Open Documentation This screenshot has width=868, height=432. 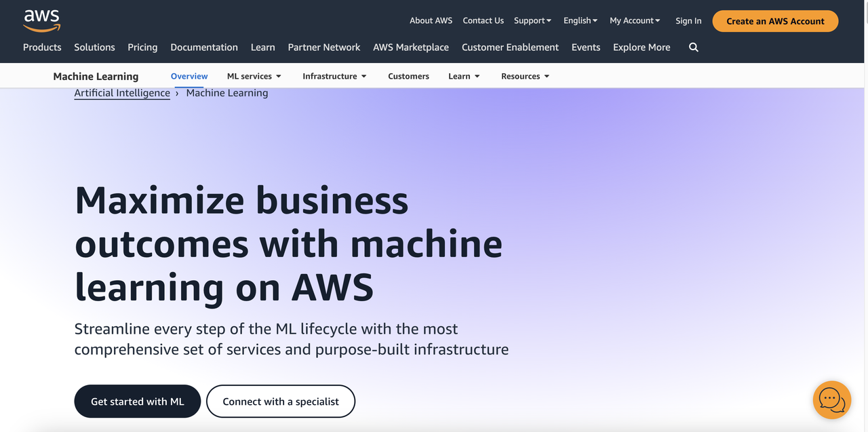204,47
